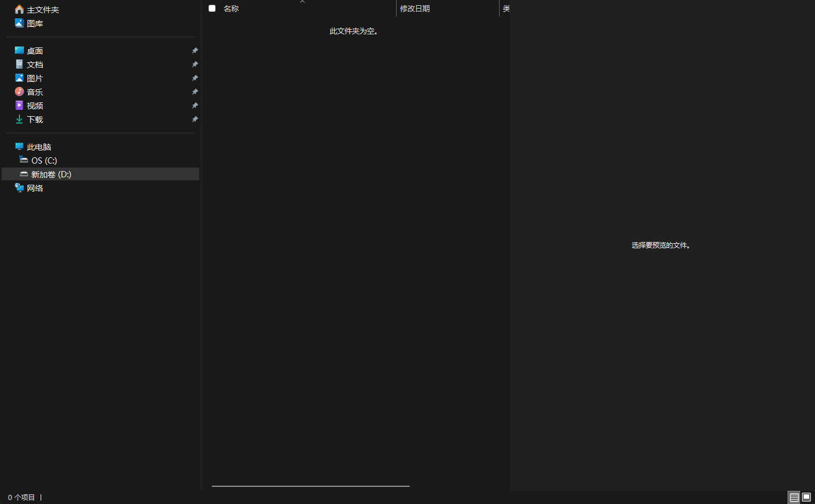
Task: Sort files by 修改日期 column header
Action: [x=415, y=9]
